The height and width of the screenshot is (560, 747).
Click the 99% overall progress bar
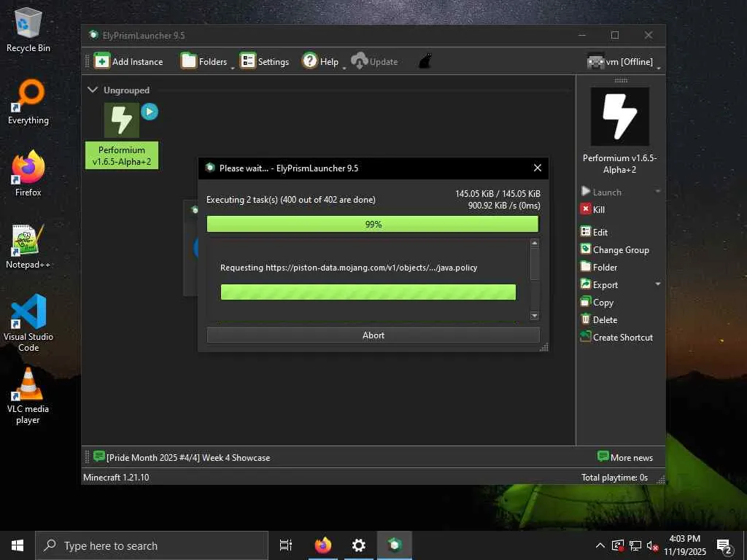(373, 224)
